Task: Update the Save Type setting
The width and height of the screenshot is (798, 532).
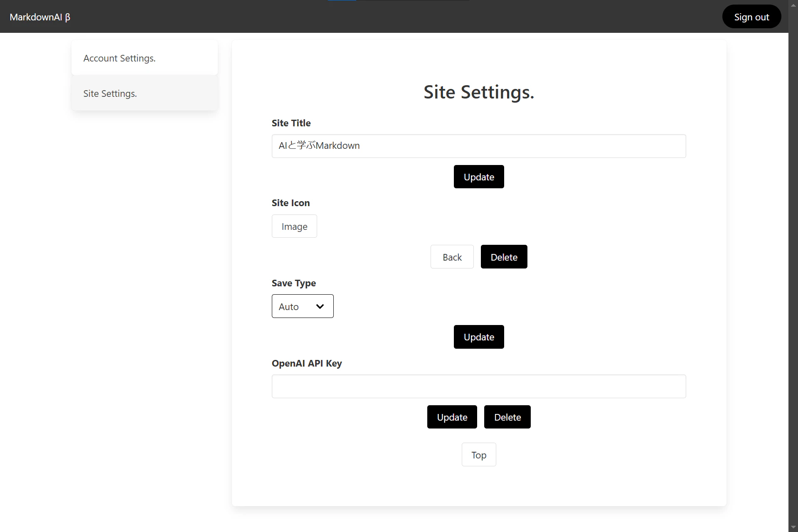Action: 478,337
